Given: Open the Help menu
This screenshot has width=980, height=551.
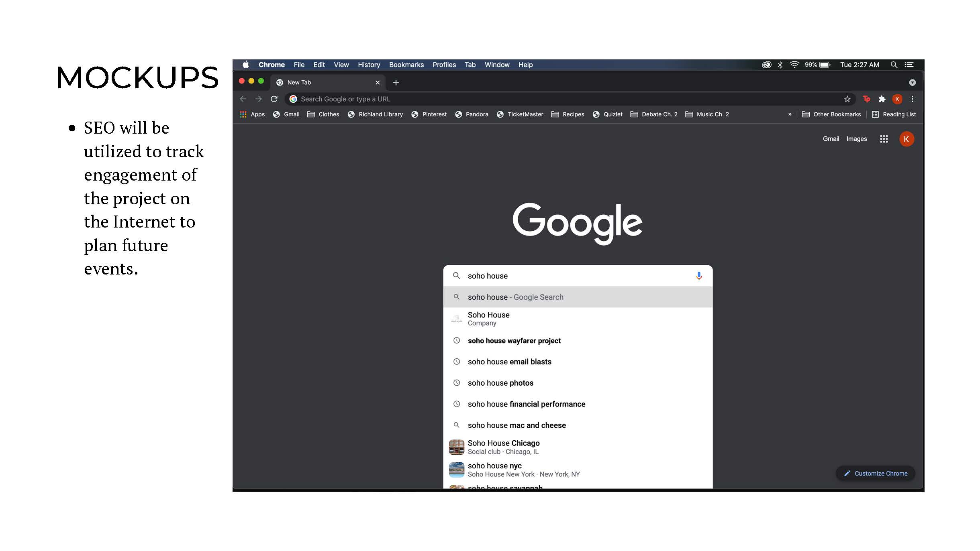Looking at the screenshot, I should tap(525, 65).
